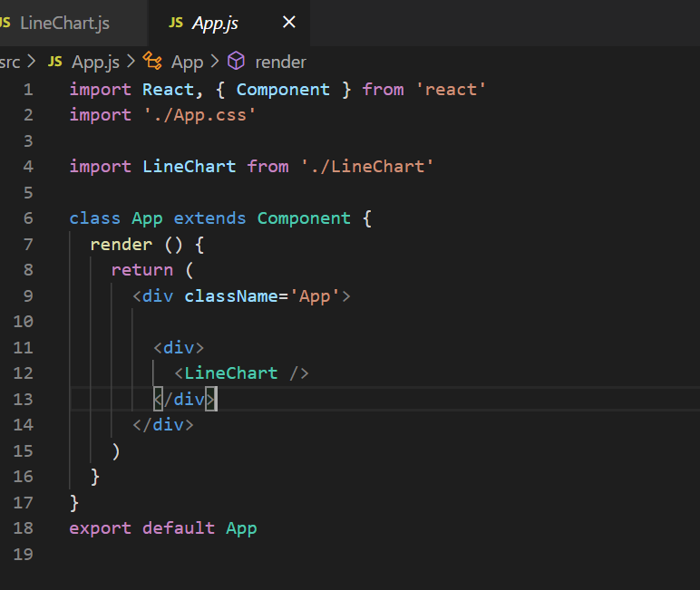
Task: Click the extends keyword on line 6
Action: point(209,218)
